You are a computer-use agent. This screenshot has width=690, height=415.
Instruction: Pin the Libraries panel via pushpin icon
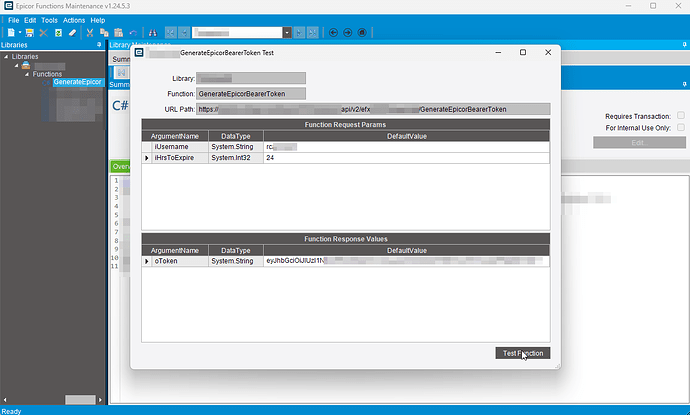pyautogui.click(x=99, y=45)
